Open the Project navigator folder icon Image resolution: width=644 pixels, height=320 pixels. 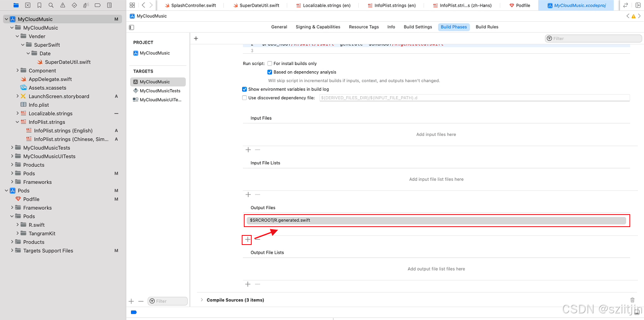pyautogui.click(x=16, y=5)
